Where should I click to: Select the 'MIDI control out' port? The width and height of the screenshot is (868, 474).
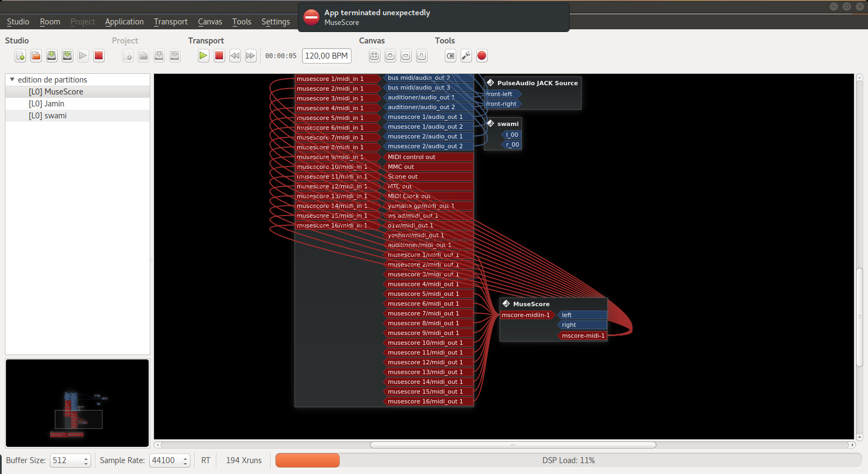point(429,157)
